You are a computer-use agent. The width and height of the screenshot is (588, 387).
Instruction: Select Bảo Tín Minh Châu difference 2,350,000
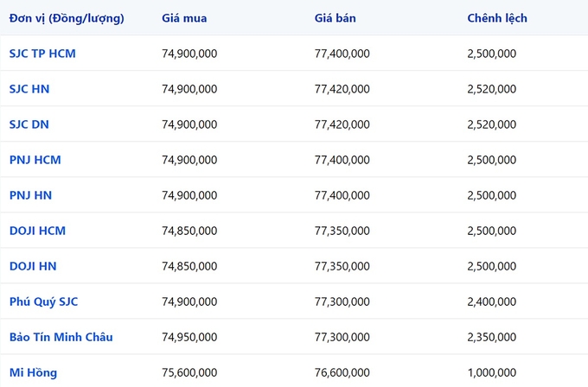[492, 337]
